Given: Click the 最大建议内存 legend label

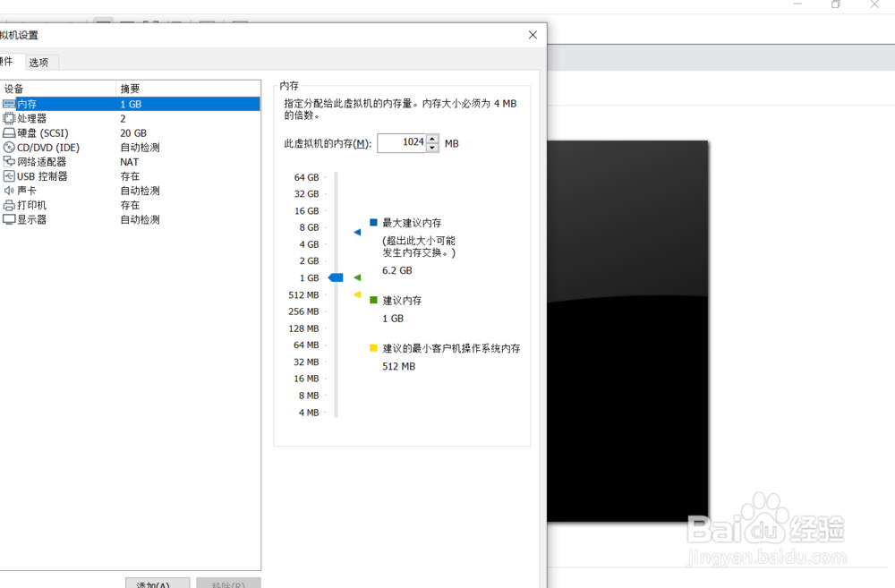Looking at the screenshot, I should 412,223.
